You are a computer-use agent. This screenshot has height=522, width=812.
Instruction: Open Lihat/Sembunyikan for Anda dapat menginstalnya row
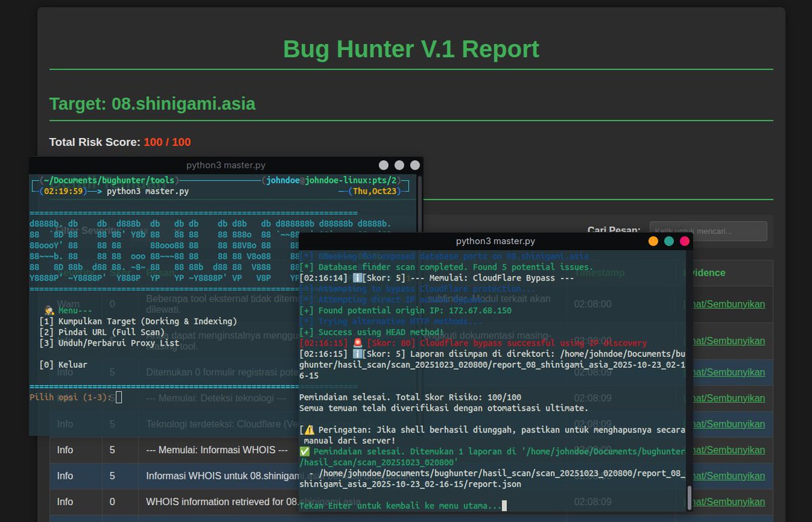coord(729,340)
